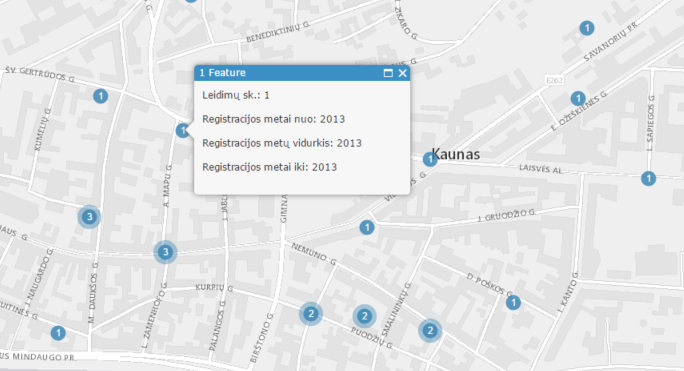Image resolution: width=684 pixels, height=371 pixels.
Task: Open the cluster marker 2 above Puodžių g.
Action: [365, 316]
